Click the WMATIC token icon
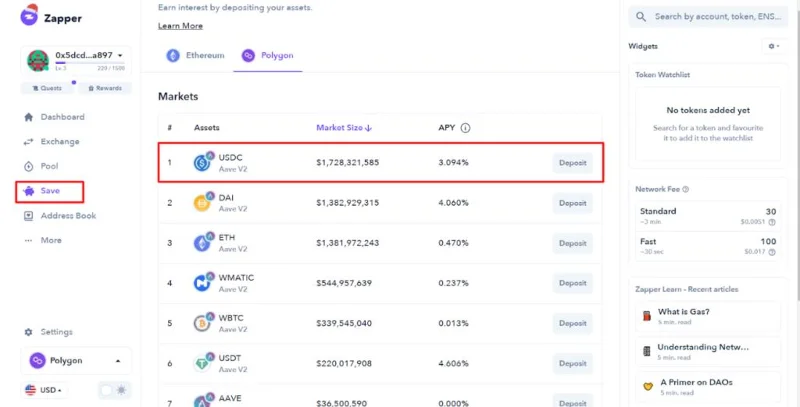800x407 pixels. [204, 282]
